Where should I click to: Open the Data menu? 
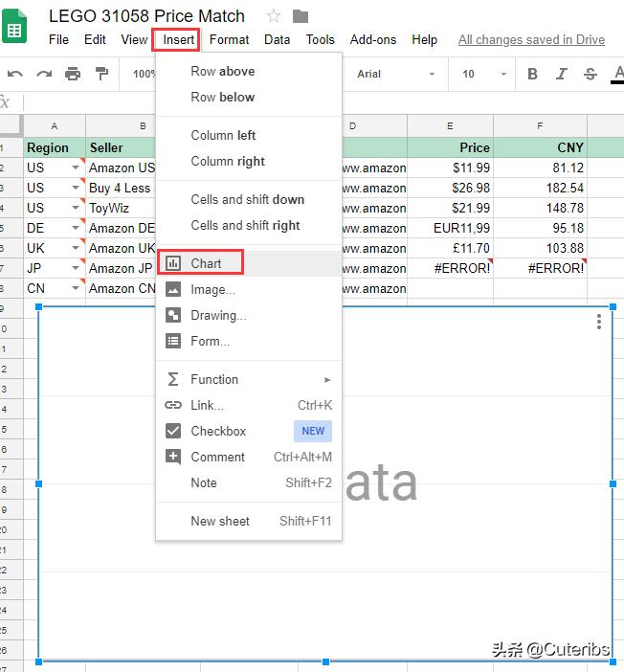coord(277,40)
